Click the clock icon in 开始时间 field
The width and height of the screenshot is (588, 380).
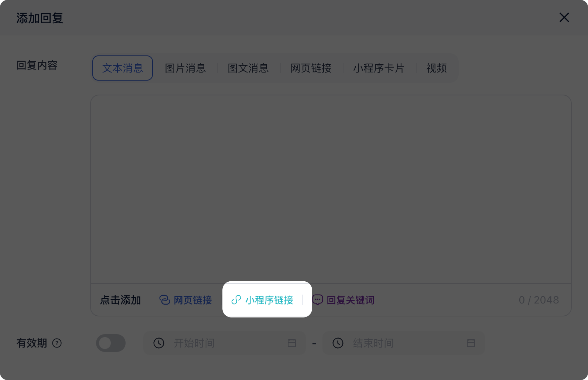159,343
